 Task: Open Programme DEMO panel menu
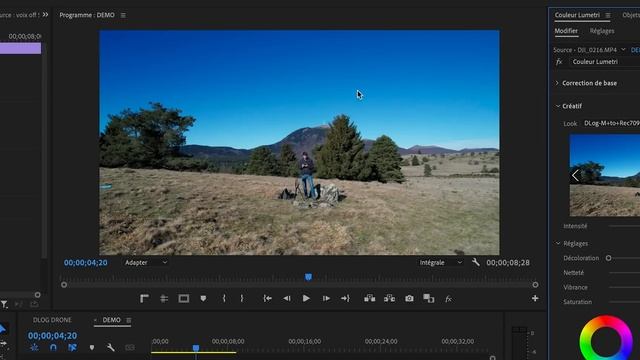click(x=123, y=15)
